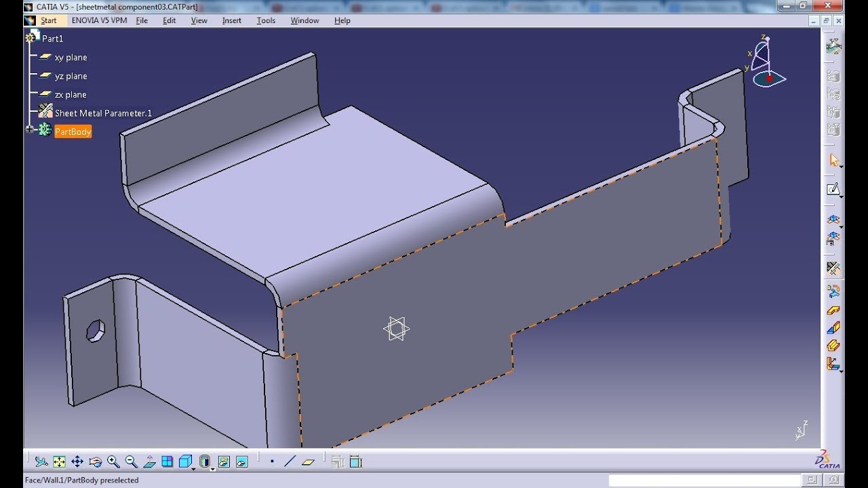
Task: Click the hexagonal hole on the left flange
Action: pos(95,331)
